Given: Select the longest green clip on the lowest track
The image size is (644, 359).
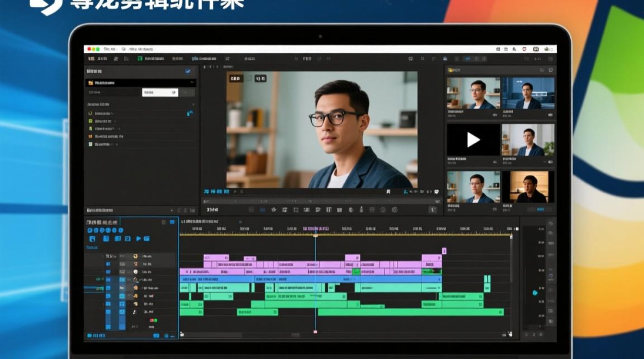Looking at the screenshot, I should (411, 312).
